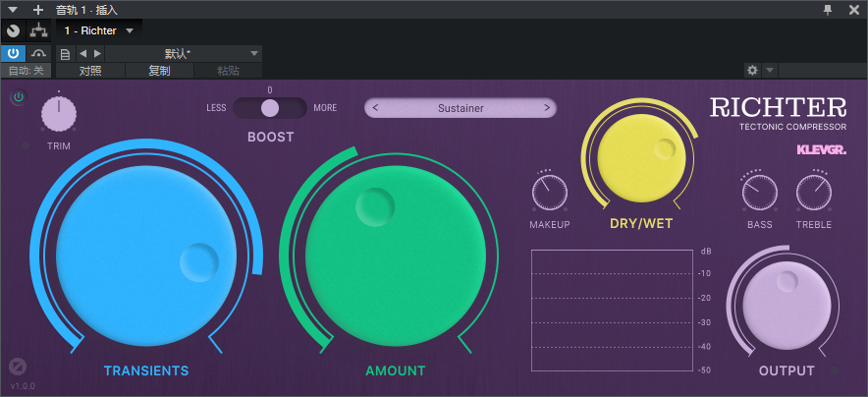The width and height of the screenshot is (868, 397).
Task: Click the large blue TRANSIENTS knob
Action: tap(146, 255)
